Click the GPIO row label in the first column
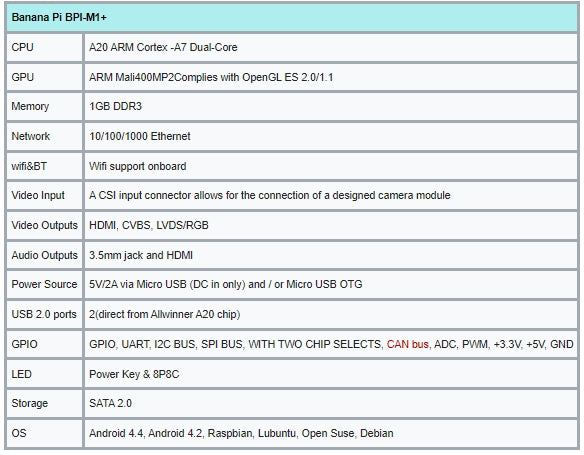The image size is (584, 455). (x=25, y=344)
